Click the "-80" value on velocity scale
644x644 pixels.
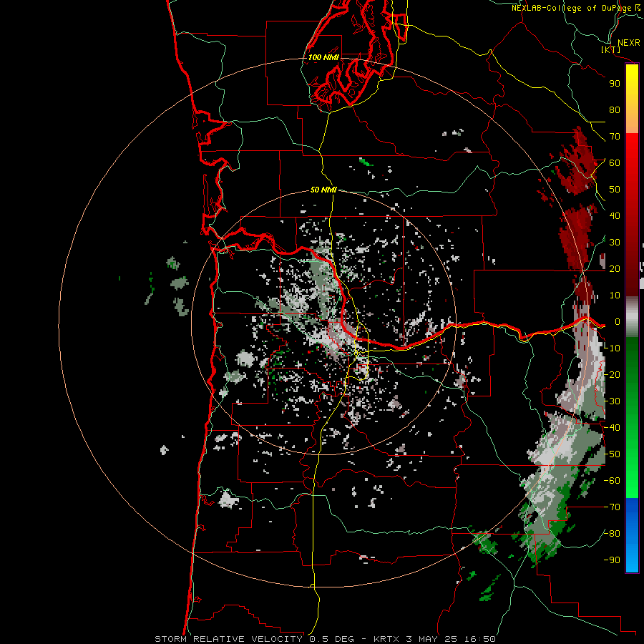point(612,534)
